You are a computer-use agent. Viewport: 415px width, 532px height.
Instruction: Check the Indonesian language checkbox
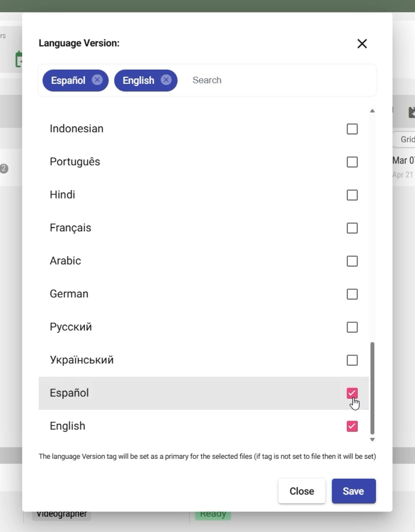coord(352,129)
